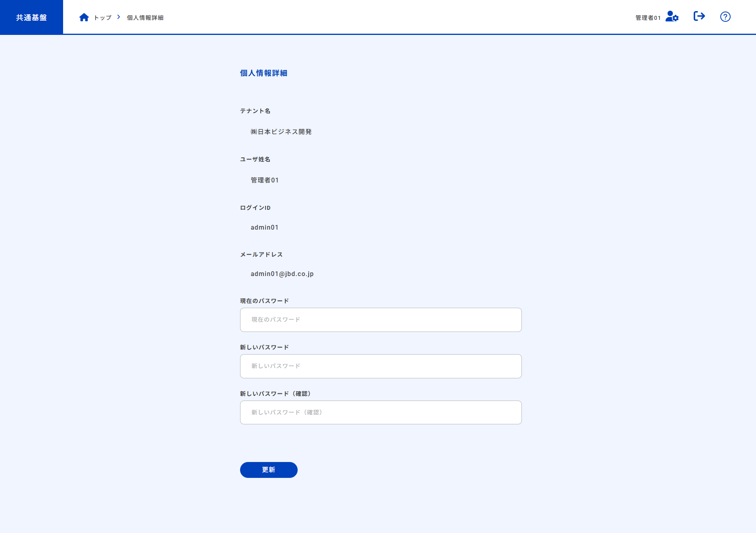The width and height of the screenshot is (756, 533).
Task: Open help with the question mark icon
Action: [x=725, y=17]
